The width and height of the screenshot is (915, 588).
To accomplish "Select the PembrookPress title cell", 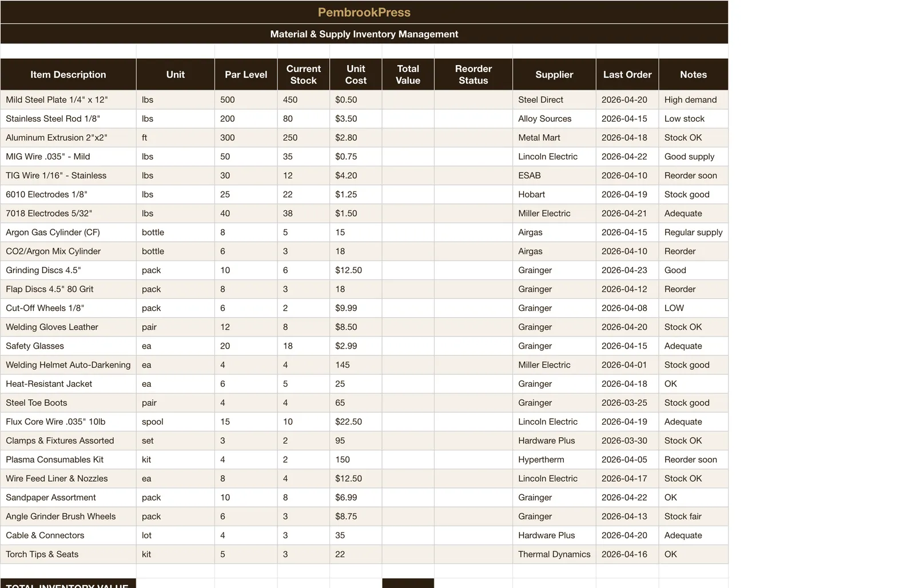I will click(x=364, y=12).
